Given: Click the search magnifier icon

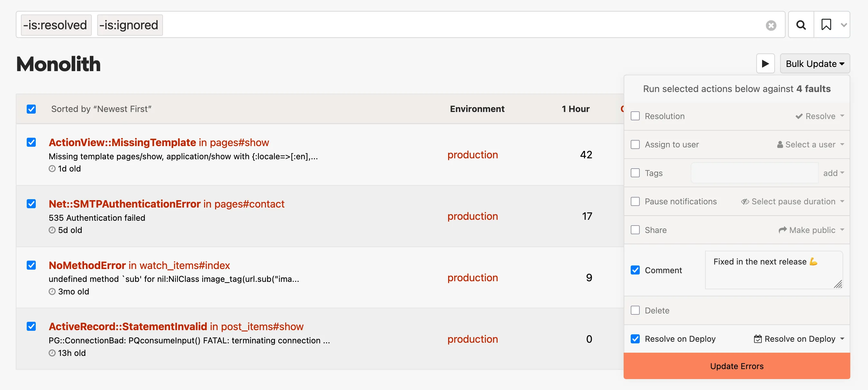Looking at the screenshot, I should point(801,24).
